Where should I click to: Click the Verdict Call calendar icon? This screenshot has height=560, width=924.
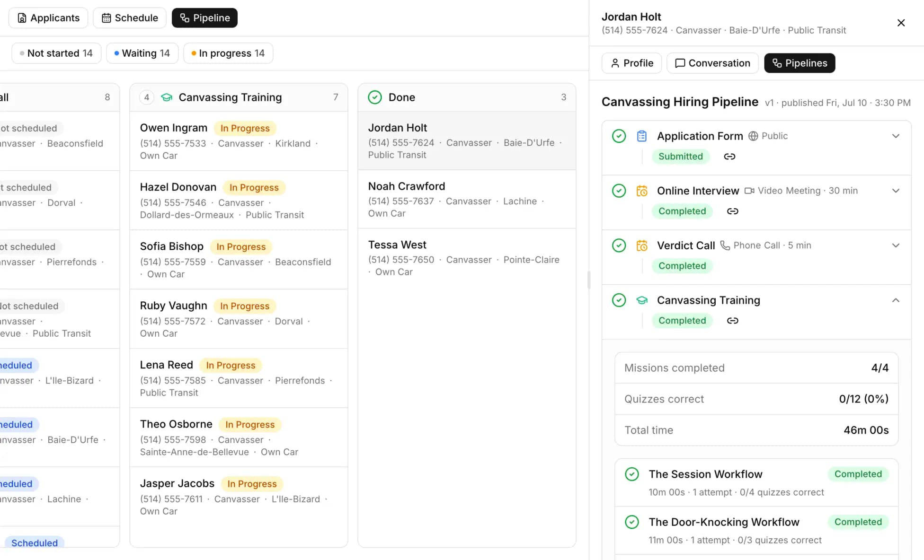click(x=641, y=245)
